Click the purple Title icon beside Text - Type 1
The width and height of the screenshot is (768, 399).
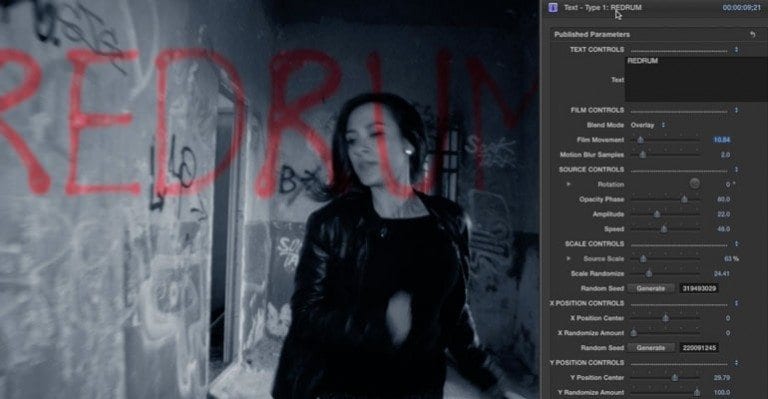click(553, 7)
